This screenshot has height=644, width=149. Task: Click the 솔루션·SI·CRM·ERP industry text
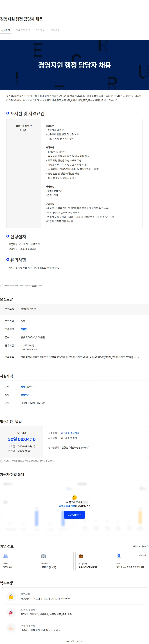tap(88, 567)
